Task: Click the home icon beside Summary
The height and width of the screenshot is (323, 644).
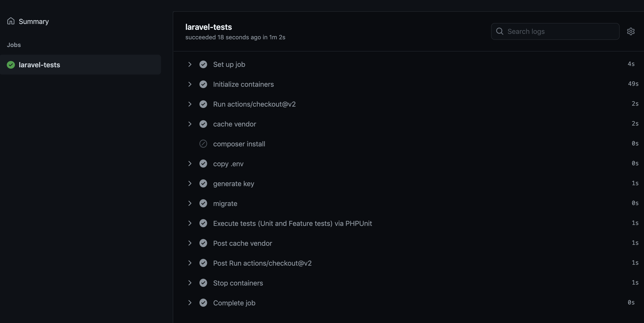Action: [11, 21]
